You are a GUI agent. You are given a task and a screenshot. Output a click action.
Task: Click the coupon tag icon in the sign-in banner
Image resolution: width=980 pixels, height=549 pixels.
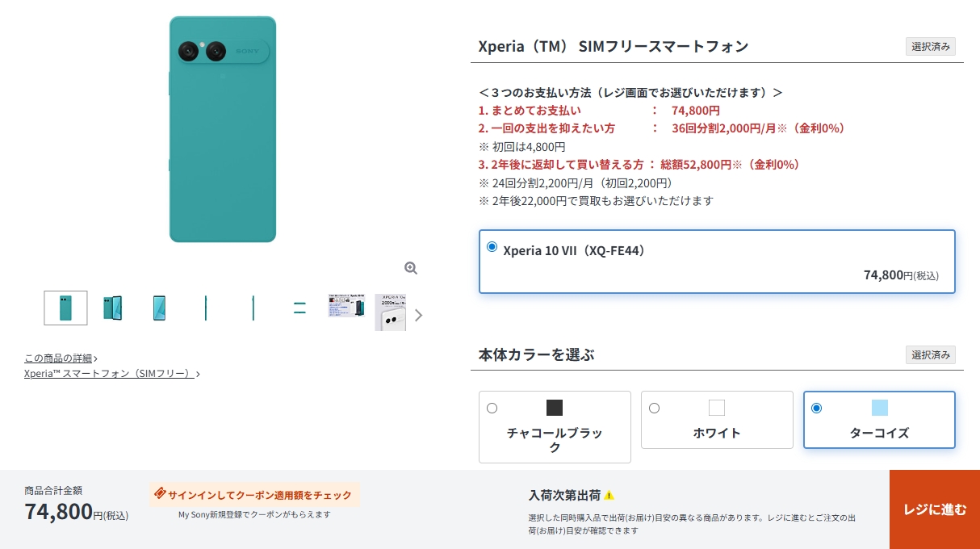point(160,494)
